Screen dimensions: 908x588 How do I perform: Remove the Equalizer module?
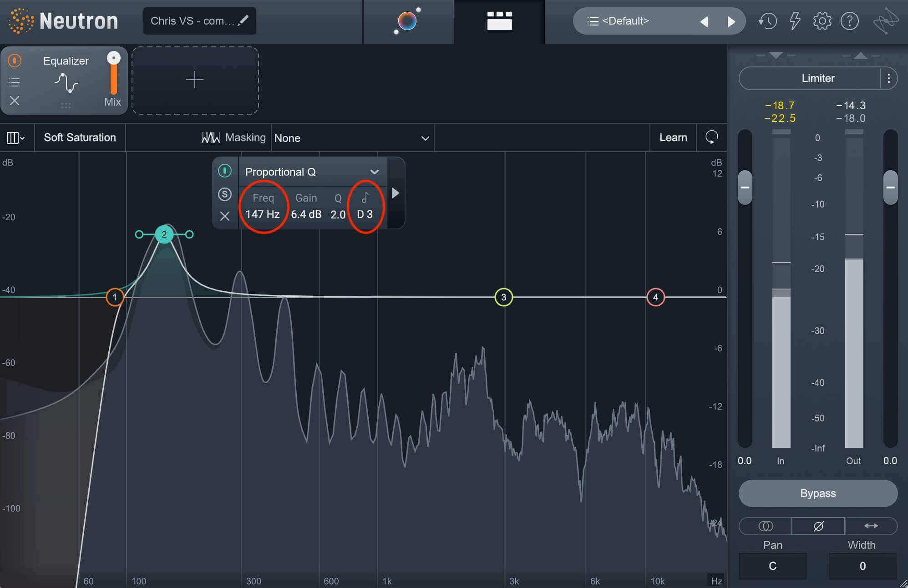(x=15, y=101)
